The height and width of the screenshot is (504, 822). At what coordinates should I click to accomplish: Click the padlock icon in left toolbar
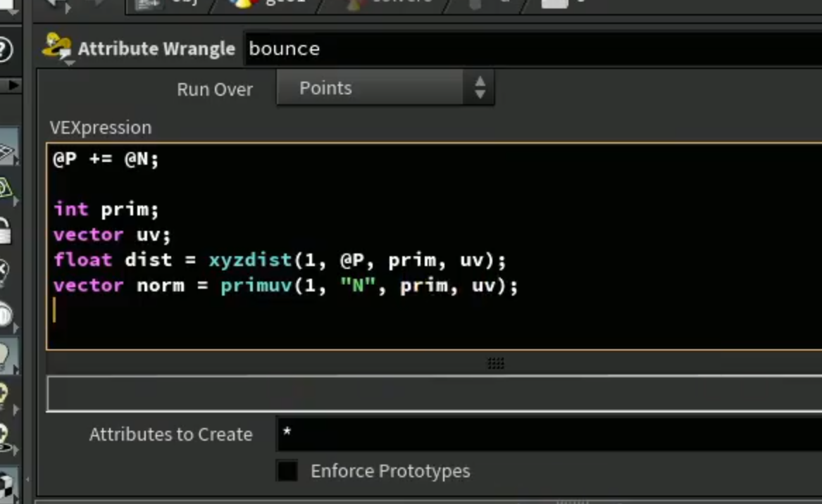(4, 230)
